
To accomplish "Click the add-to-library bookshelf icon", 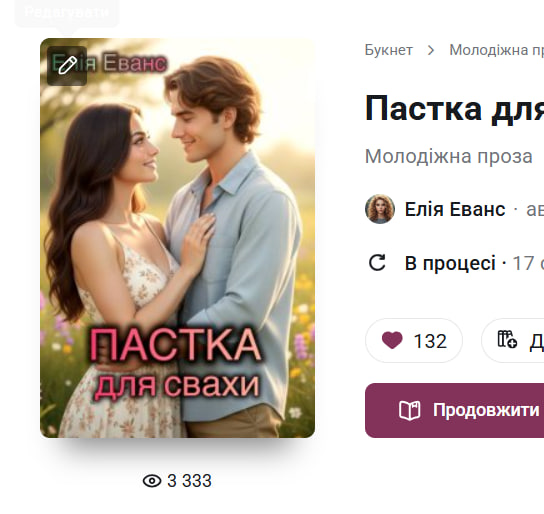I will pos(507,339).
